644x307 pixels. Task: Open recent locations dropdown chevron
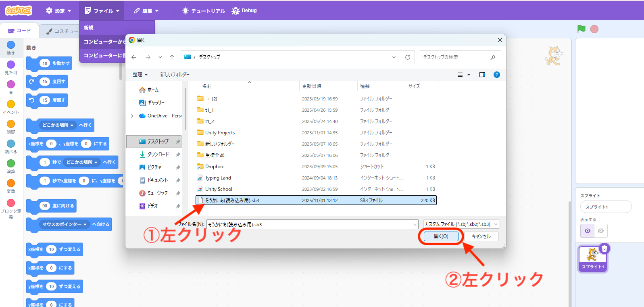click(160, 57)
